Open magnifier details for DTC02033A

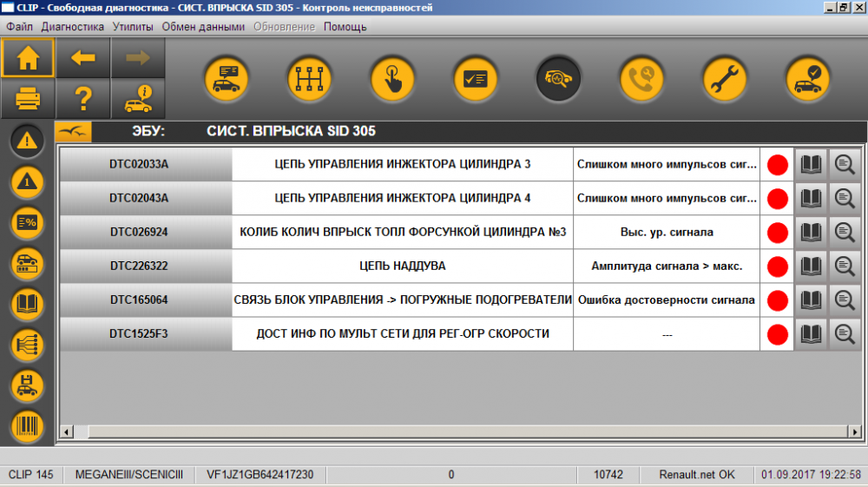(x=845, y=164)
